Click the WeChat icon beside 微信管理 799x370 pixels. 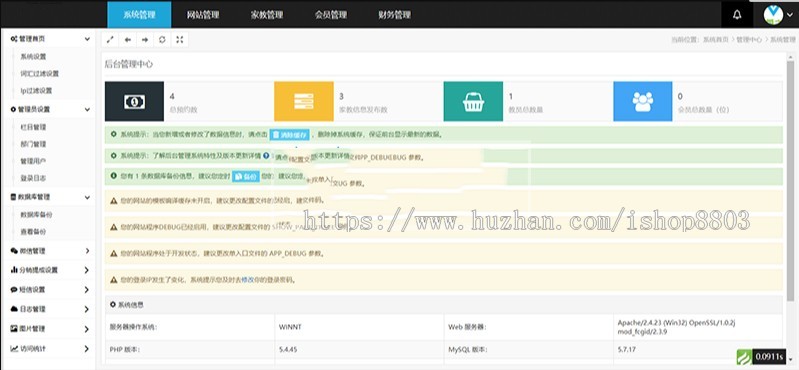[14, 251]
